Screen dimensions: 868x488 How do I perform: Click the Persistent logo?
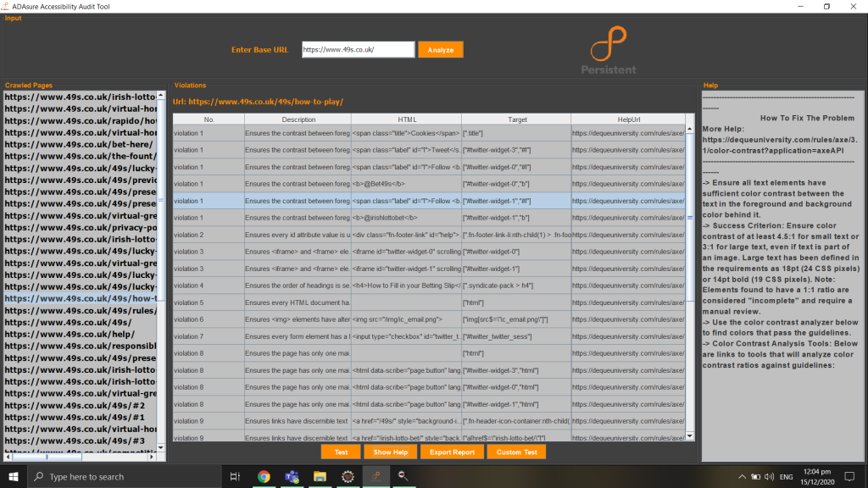[x=609, y=50]
